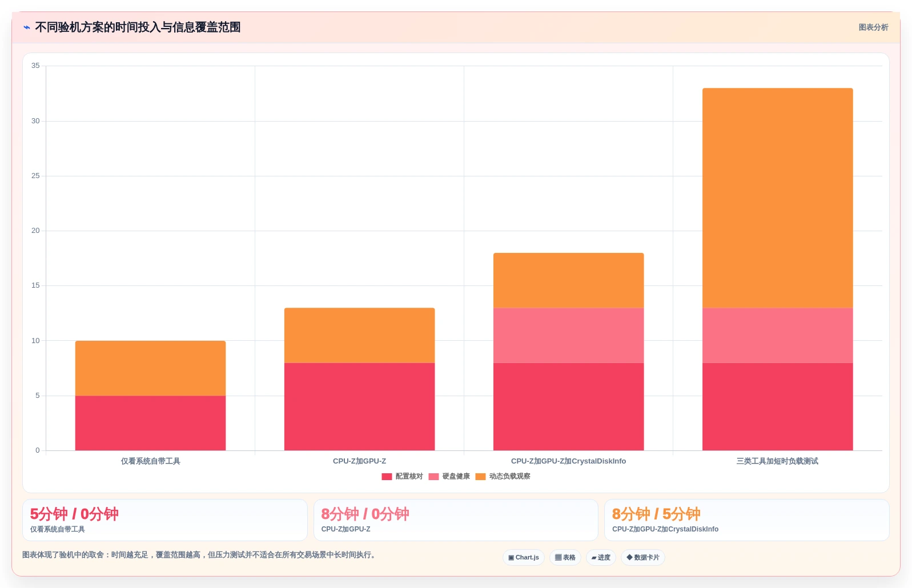This screenshot has width=912, height=588.
Task: Click the pink 硬盘健康 legend color box
Action: pos(433,477)
